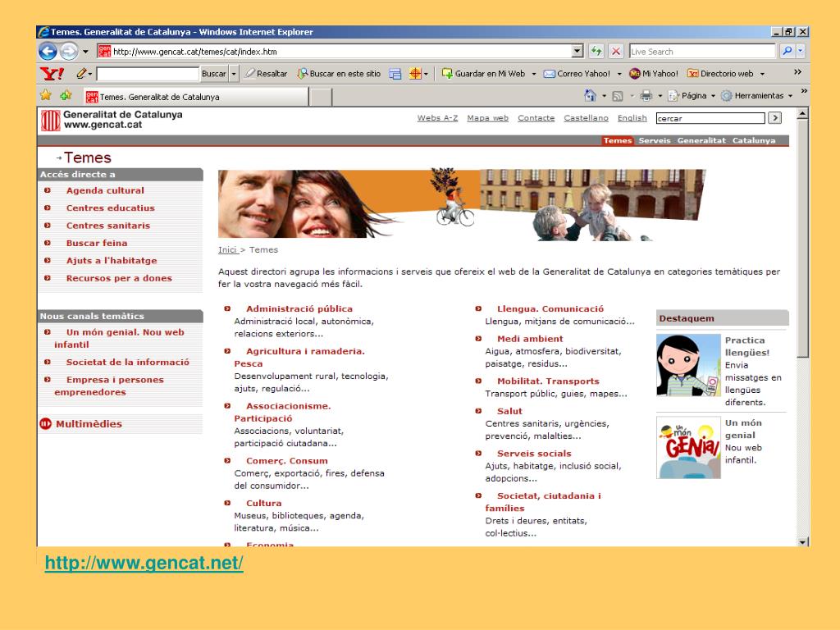Open Administració pública topic
This screenshot has width=840, height=630.
(x=299, y=308)
